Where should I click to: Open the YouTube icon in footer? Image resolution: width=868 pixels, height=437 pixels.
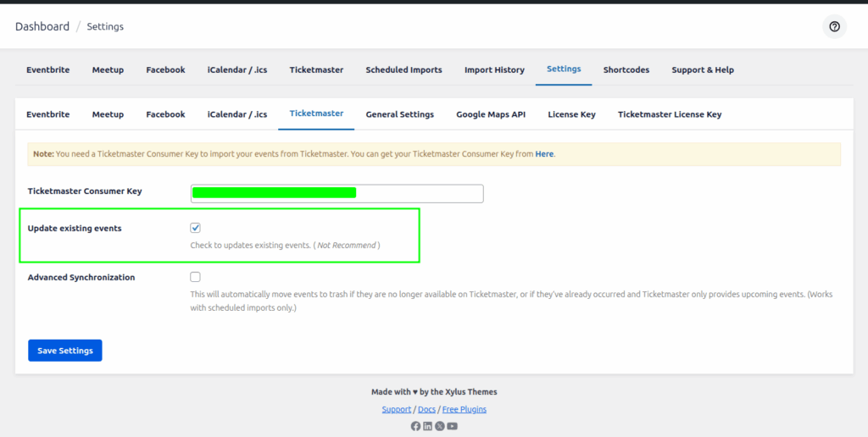tap(453, 426)
